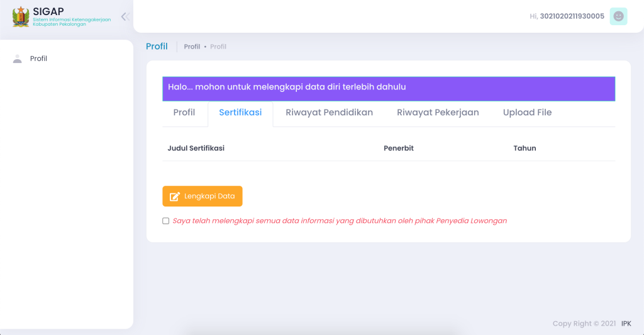The image size is (644, 335).
Task: Click the pencil edit icon on the Lengkapi Data button
Action: pyautogui.click(x=175, y=196)
